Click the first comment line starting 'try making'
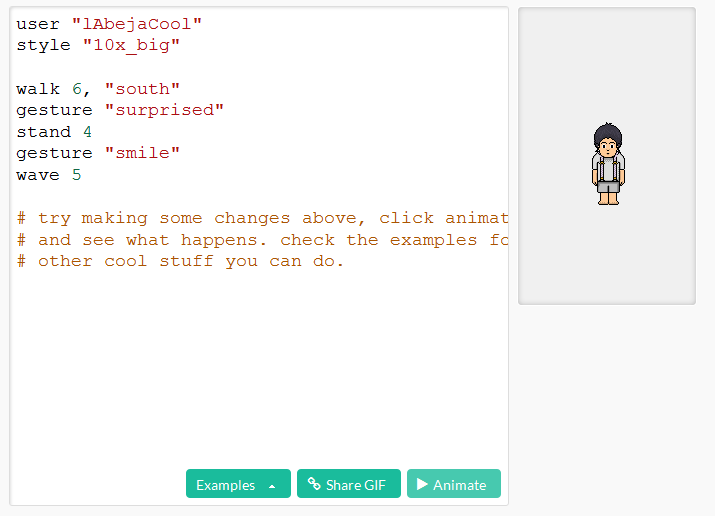 [x=262, y=218]
